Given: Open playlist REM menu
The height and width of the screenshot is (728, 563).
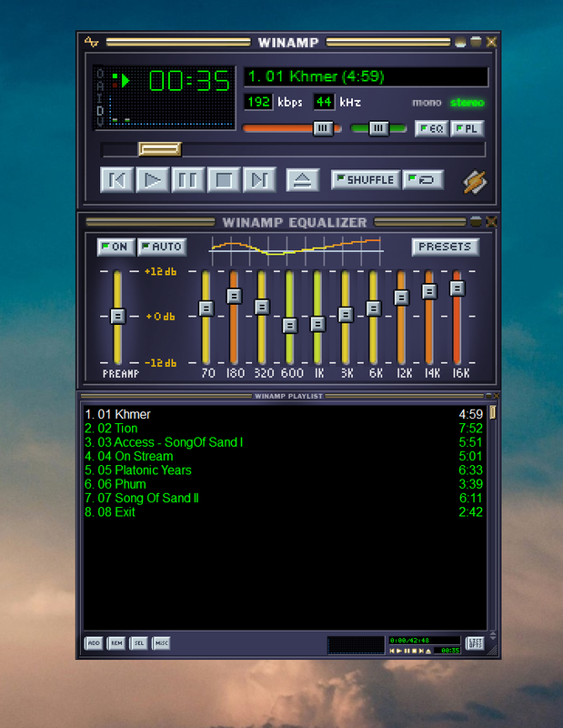Looking at the screenshot, I should [x=116, y=643].
